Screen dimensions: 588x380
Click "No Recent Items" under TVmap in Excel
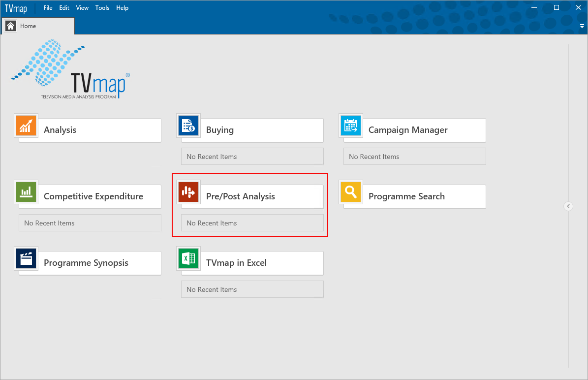(252, 289)
